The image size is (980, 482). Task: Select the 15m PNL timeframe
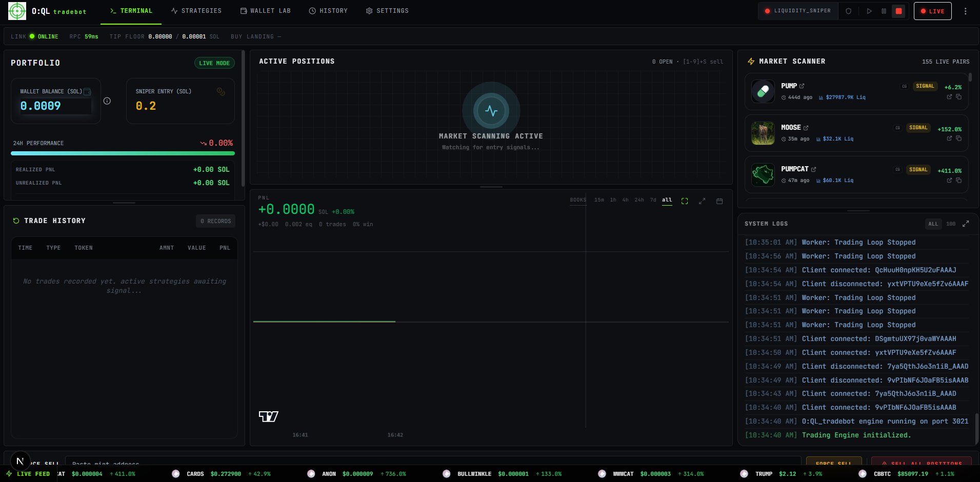point(599,200)
